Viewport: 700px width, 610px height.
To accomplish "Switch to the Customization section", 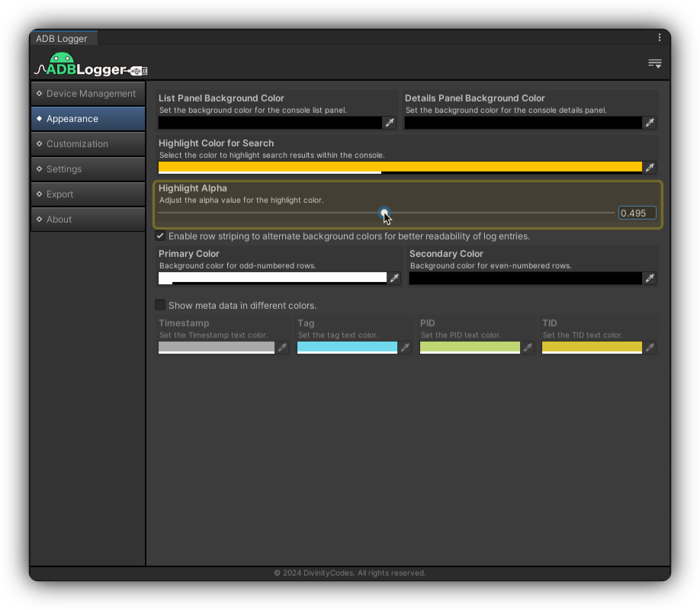I will (88, 144).
